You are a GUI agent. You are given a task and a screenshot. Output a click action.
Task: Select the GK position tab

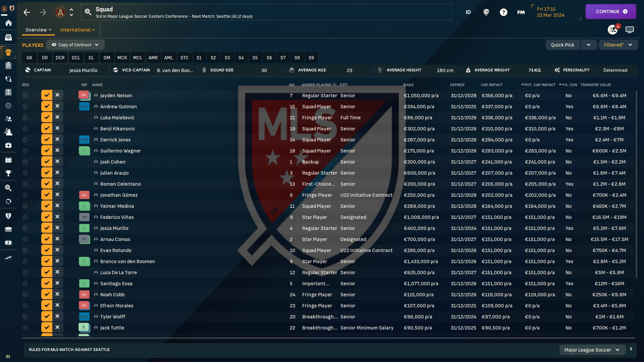click(30, 58)
